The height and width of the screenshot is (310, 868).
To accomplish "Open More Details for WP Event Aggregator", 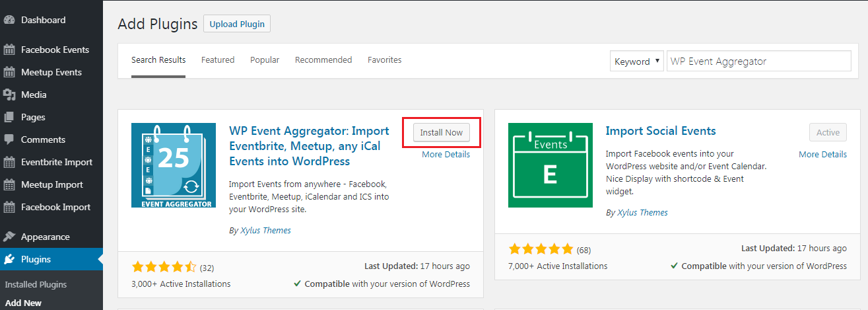I will pyautogui.click(x=446, y=155).
